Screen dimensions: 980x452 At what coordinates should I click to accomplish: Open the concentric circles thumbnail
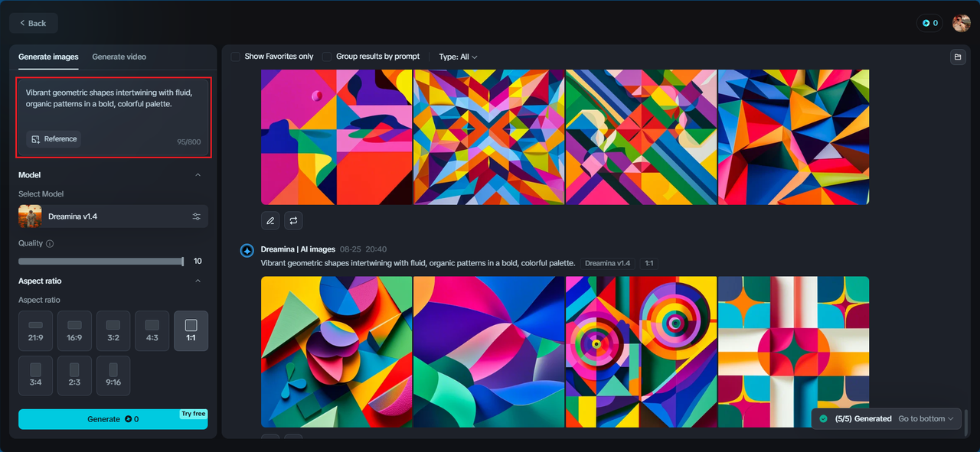pyautogui.click(x=641, y=352)
